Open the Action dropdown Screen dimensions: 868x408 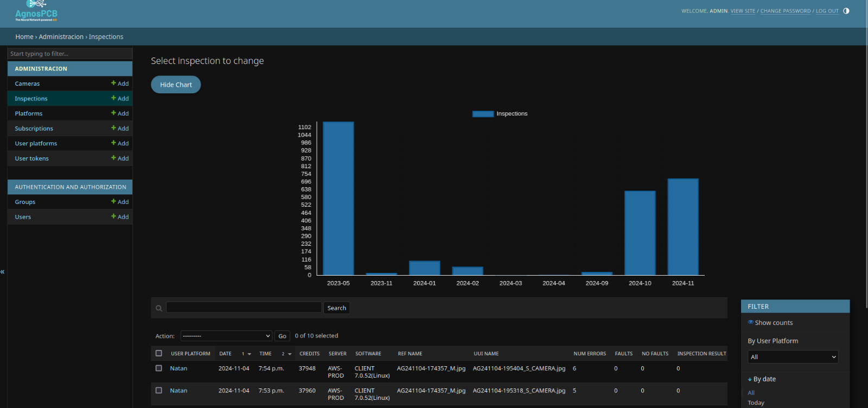[226, 336]
